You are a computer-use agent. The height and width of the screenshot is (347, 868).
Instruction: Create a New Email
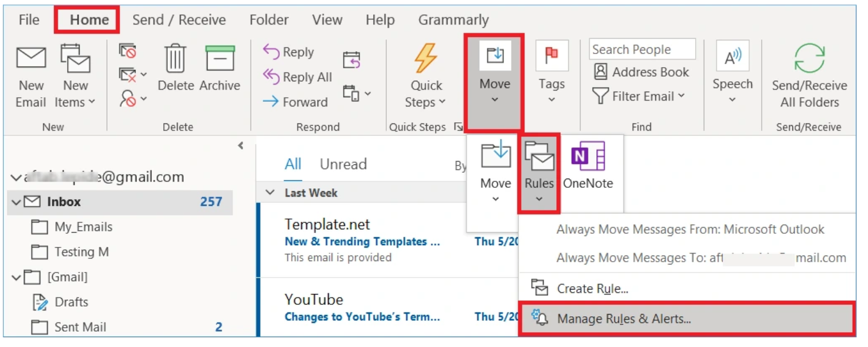tap(31, 74)
